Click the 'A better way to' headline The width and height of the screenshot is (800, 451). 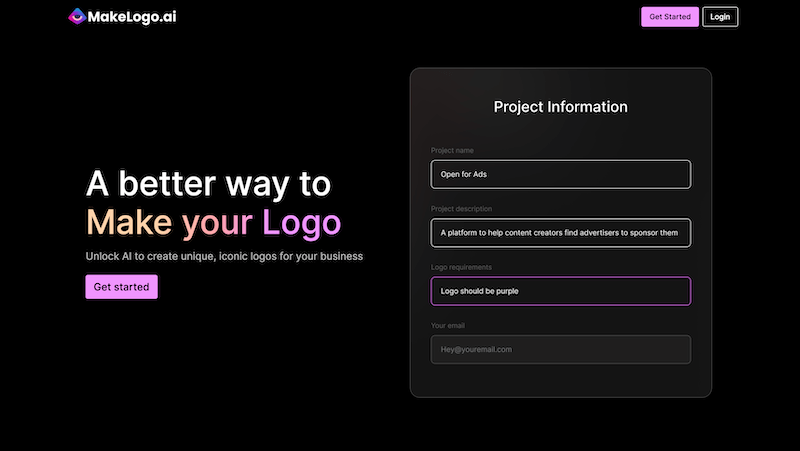208,184
